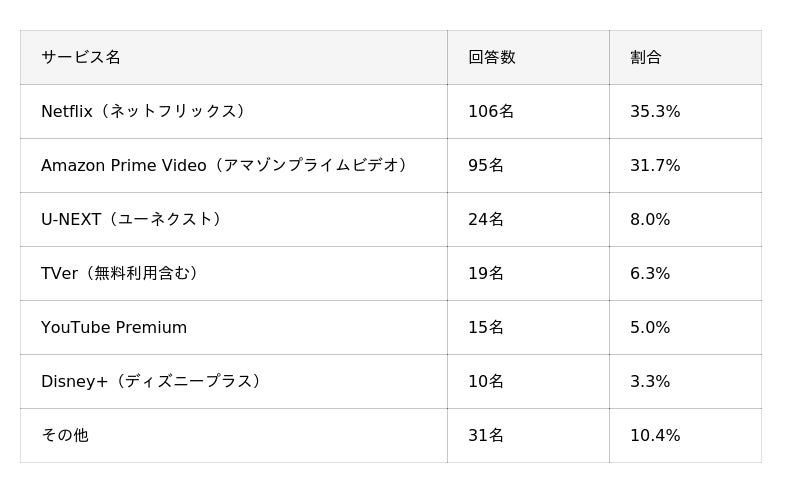This screenshot has height=493, width=800.
Task: Select the TVer（無料利用含む） cell
Action: tap(120, 274)
